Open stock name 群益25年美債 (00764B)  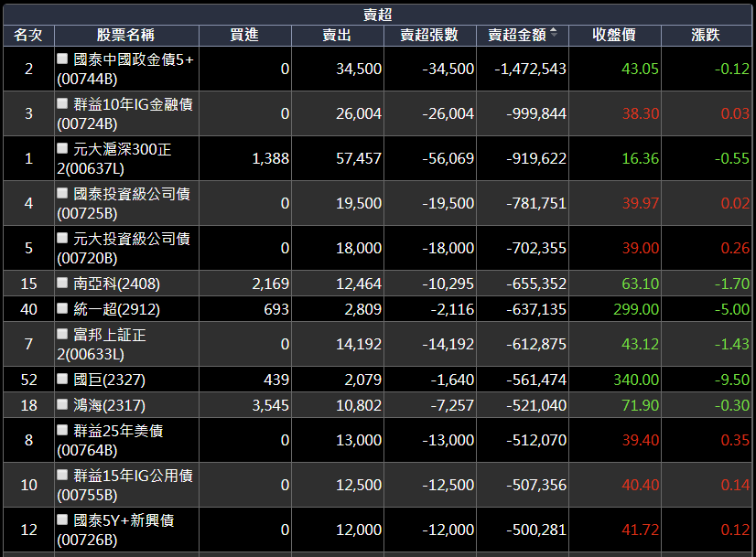click(x=111, y=440)
